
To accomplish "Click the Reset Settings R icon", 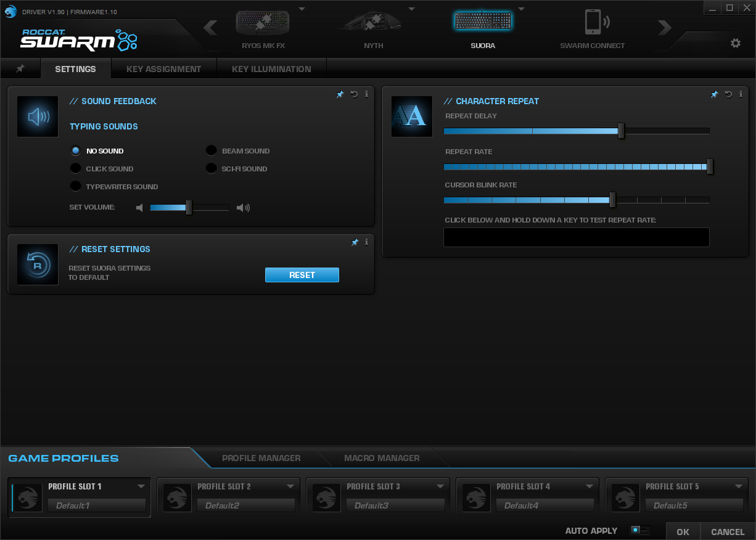I will pos(38,264).
